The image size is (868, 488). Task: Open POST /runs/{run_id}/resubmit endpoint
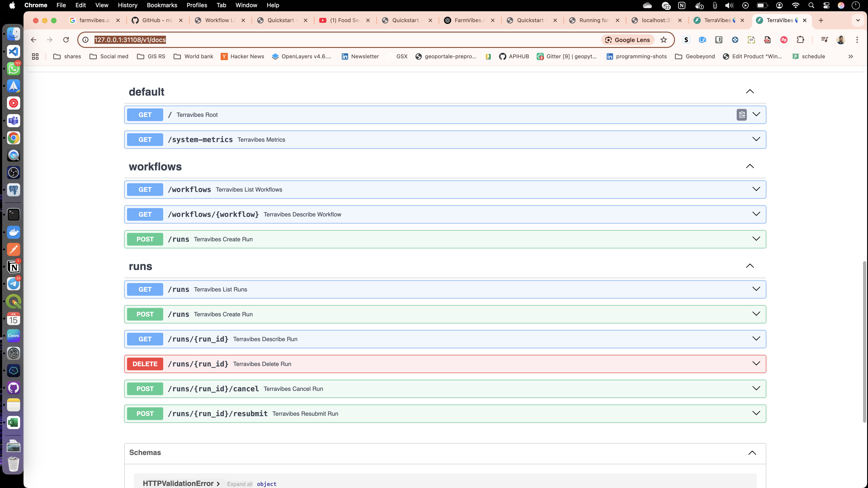tap(445, 414)
